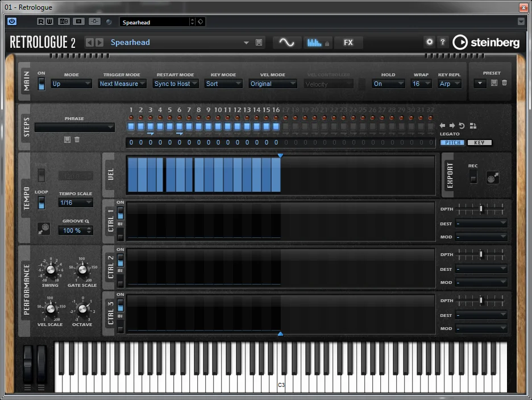The height and width of the screenshot is (400, 532).
Task: Click the step 1 enable button in Steps row
Action: click(x=131, y=126)
